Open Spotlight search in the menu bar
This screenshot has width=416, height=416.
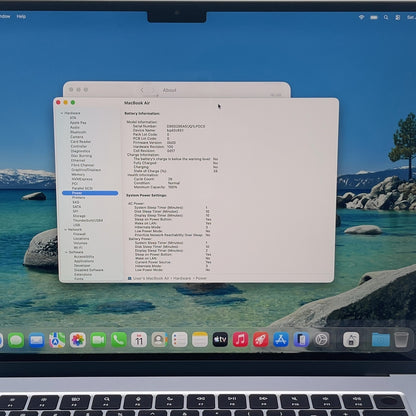(x=386, y=17)
